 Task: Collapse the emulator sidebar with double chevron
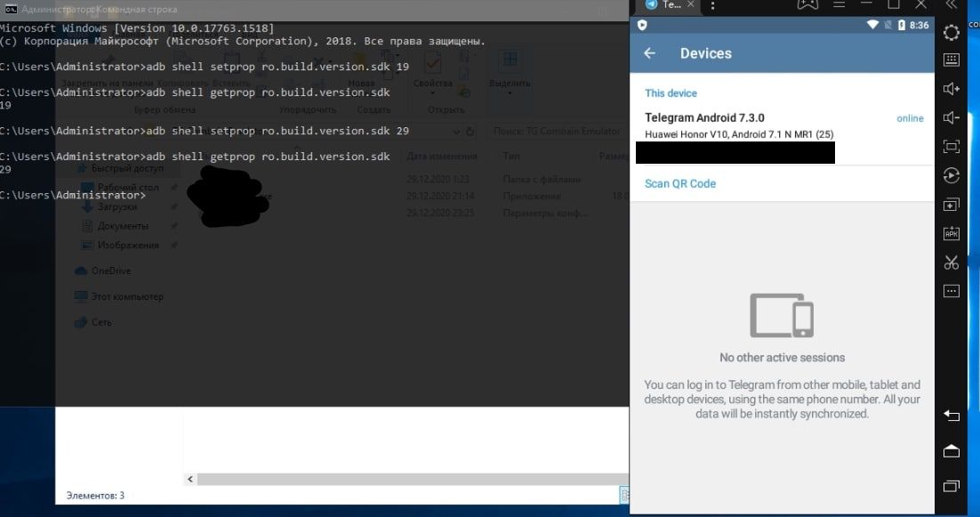coord(952,5)
